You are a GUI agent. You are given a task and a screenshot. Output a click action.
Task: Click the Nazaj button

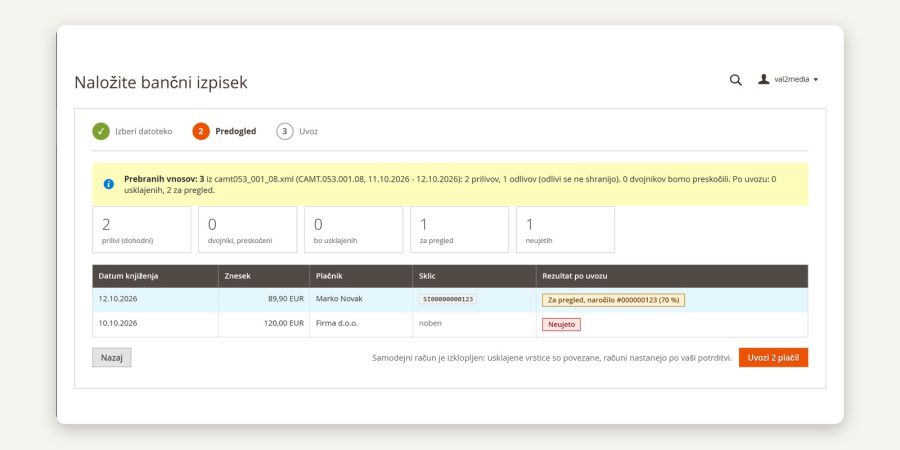[111, 358]
